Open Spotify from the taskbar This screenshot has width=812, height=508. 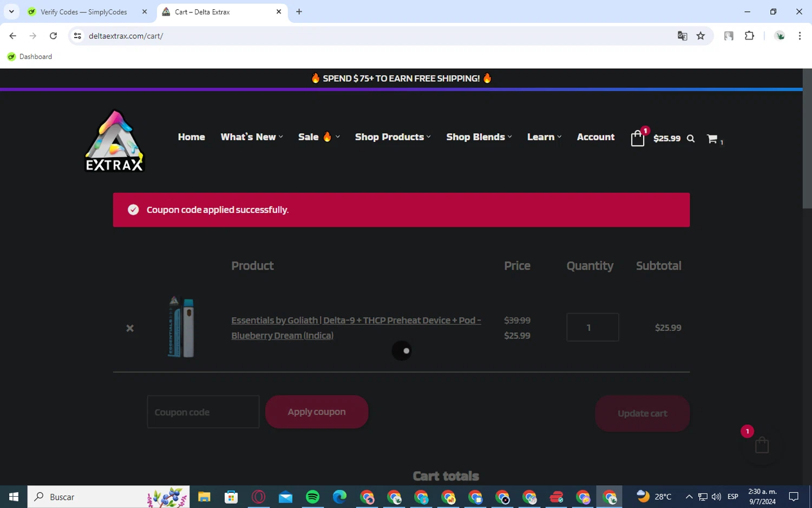[312, 497]
